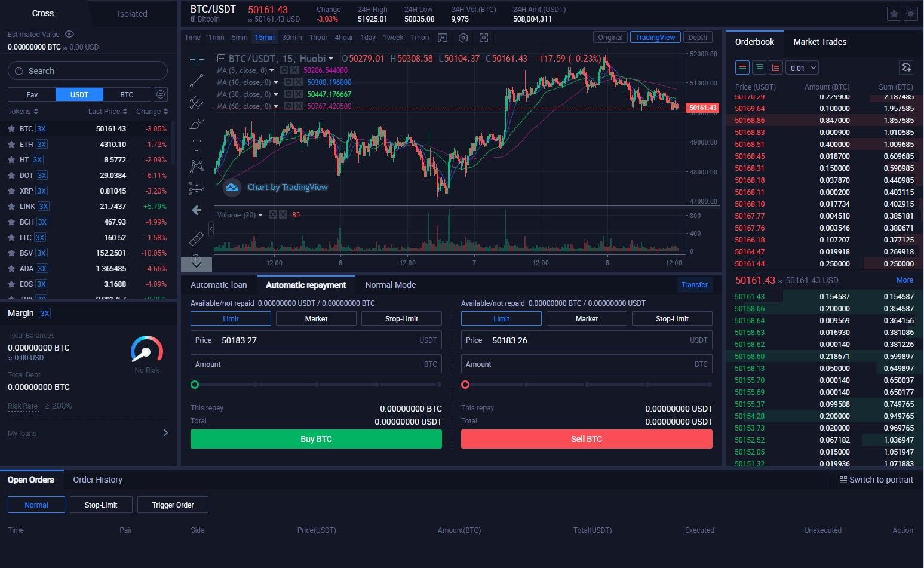Show combined buy and sell orderbook view
This screenshot has width=924, height=568.
[x=742, y=67]
